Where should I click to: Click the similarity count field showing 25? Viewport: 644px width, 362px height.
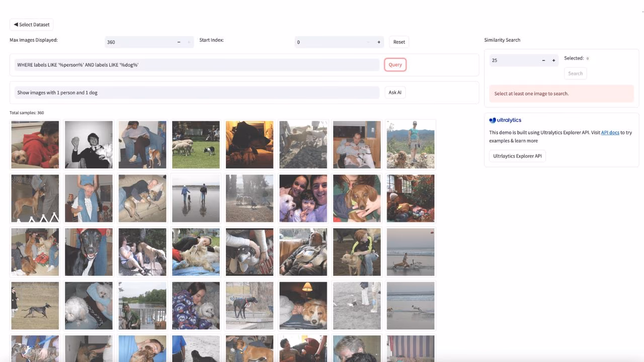click(x=514, y=60)
